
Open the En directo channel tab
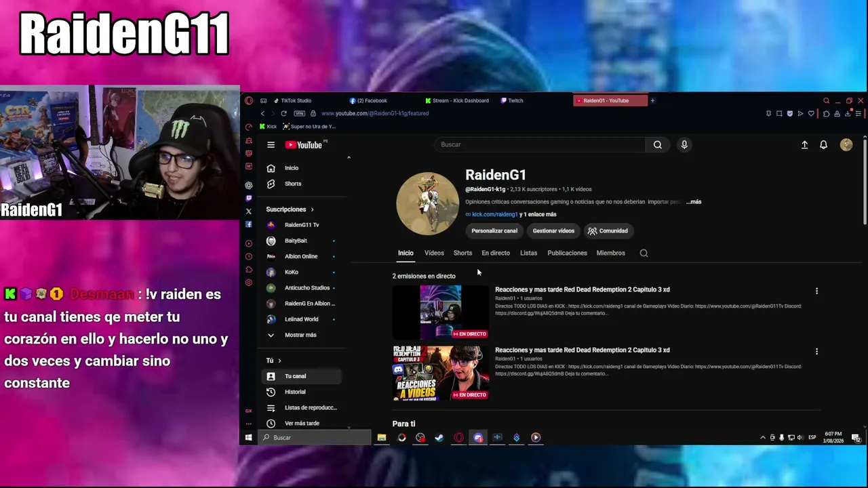pos(496,253)
